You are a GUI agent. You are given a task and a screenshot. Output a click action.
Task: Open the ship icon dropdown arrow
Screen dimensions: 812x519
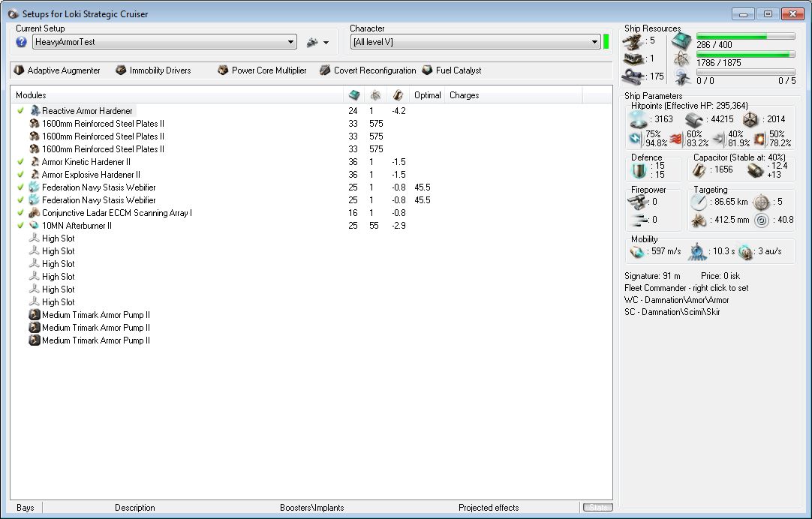tap(326, 43)
